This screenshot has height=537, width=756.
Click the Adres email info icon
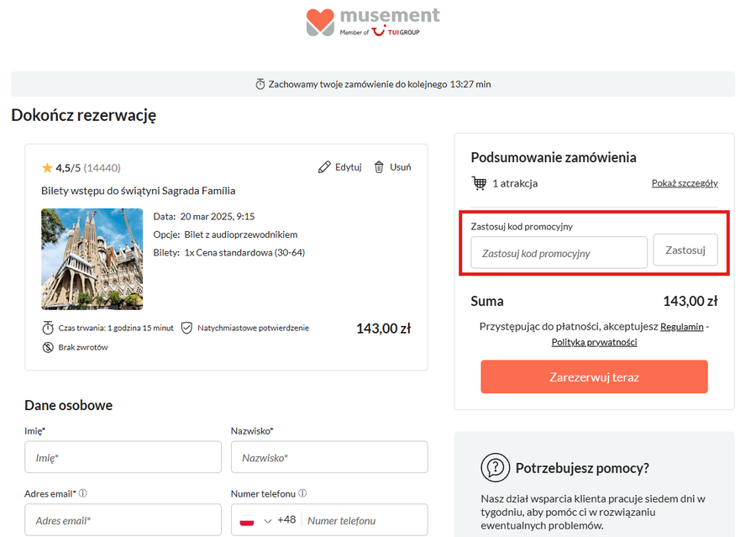[x=83, y=493]
